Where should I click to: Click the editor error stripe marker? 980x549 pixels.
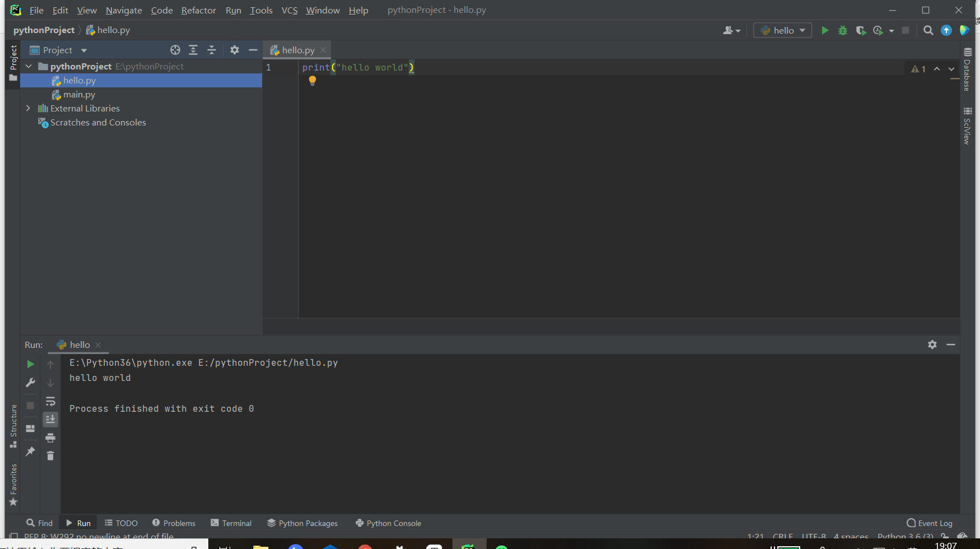pos(955,79)
